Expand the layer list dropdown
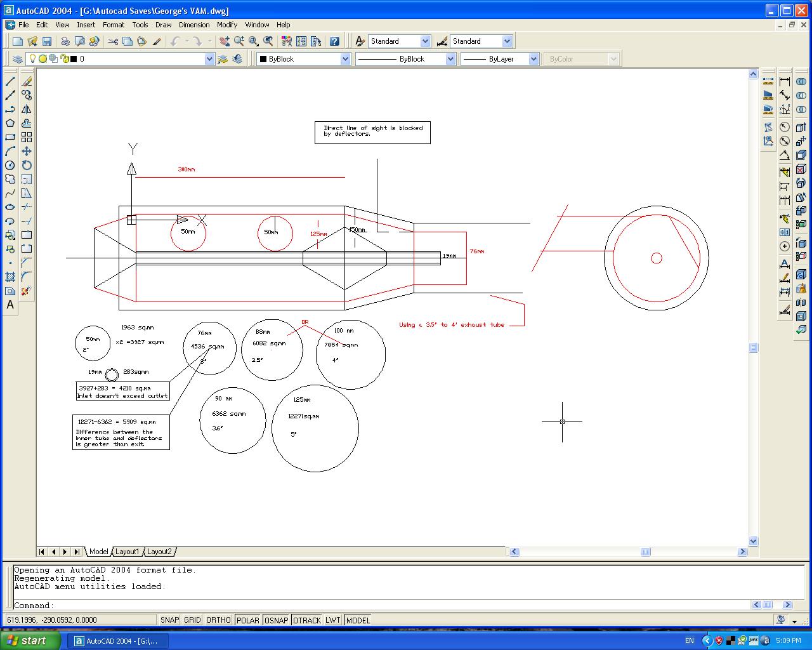 209,59
